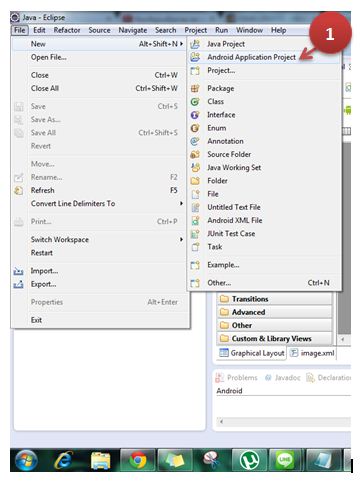Open the Window menu
The width and height of the screenshot is (363, 481).
[249, 30]
